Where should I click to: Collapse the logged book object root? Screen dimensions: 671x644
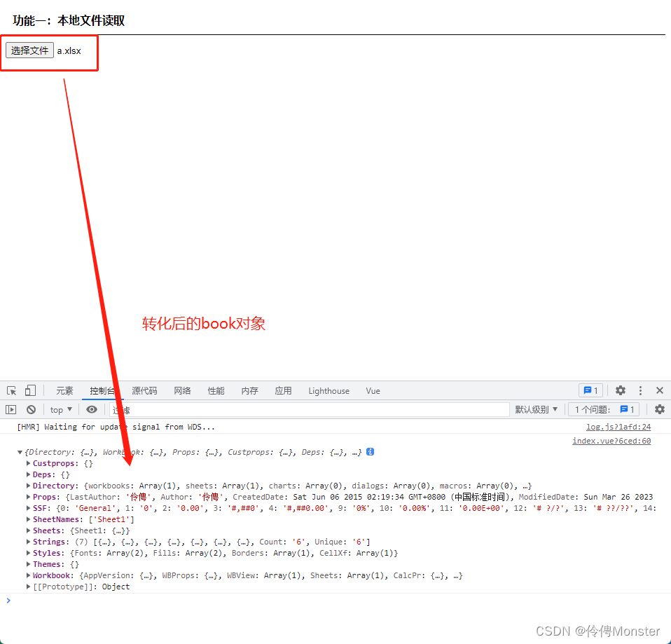point(20,453)
